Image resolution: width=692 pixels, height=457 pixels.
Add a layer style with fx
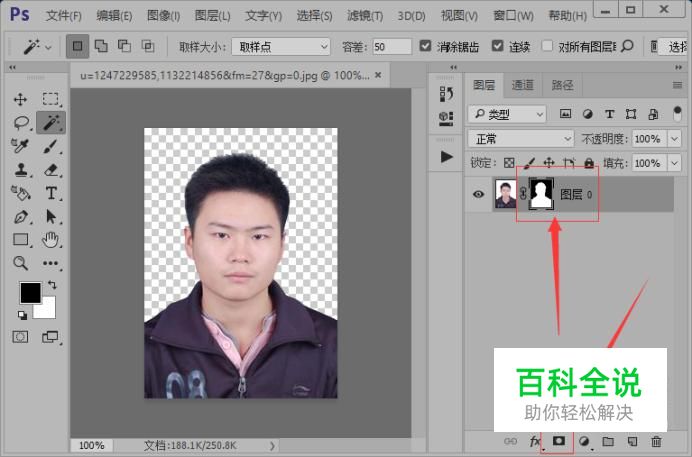(535, 441)
